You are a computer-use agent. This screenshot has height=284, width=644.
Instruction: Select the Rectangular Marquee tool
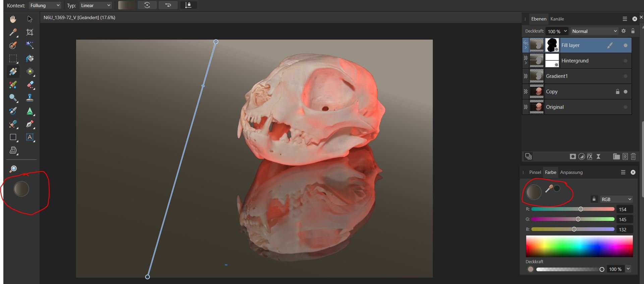13,58
